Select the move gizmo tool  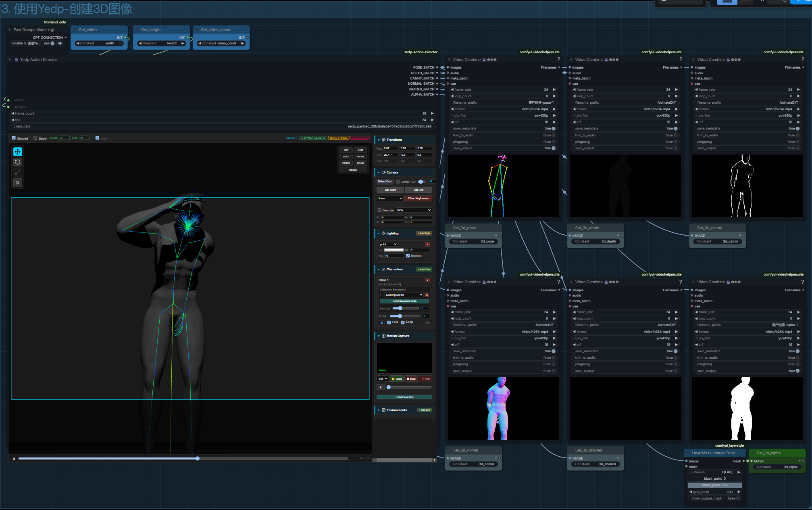pyautogui.click(x=18, y=152)
